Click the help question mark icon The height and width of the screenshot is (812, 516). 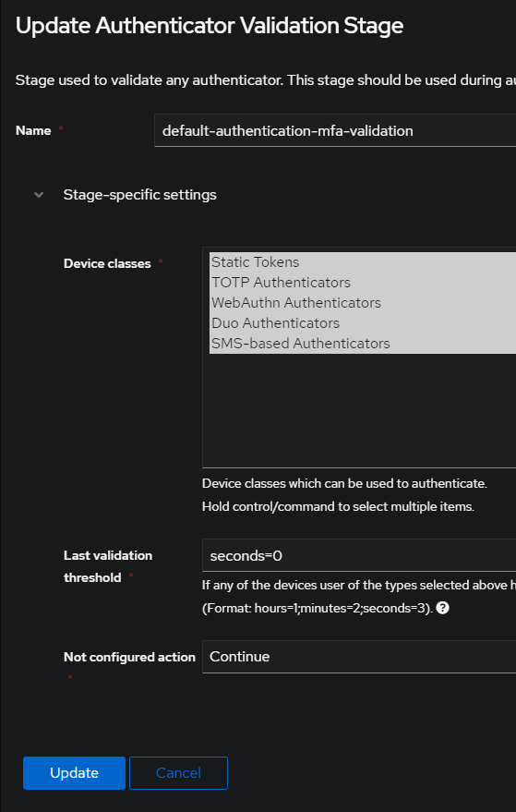[x=442, y=608]
